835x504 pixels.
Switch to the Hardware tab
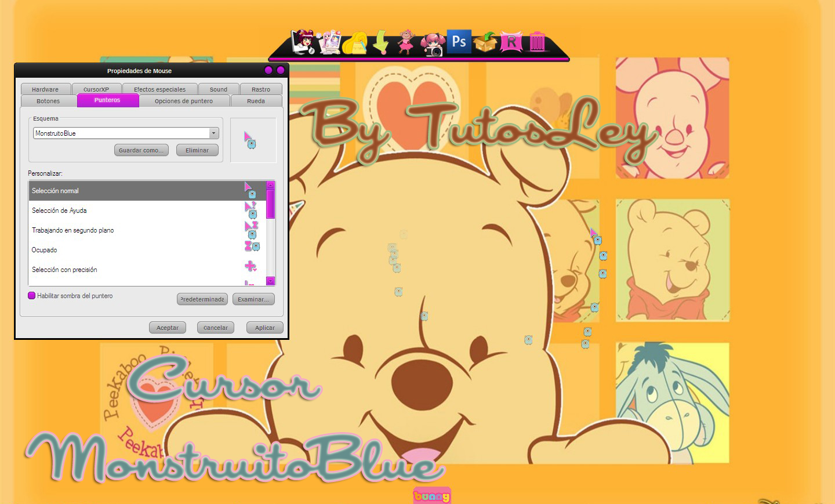click(x=45, y=89)
